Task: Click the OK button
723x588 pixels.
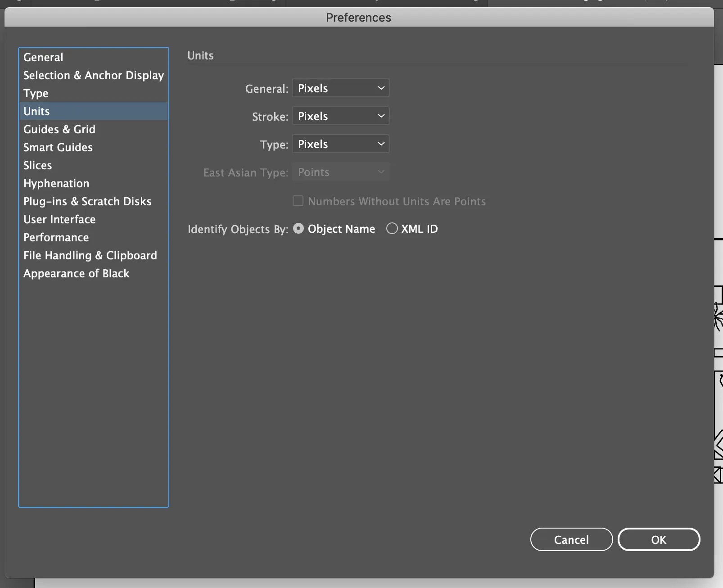Action: (659, 539)
